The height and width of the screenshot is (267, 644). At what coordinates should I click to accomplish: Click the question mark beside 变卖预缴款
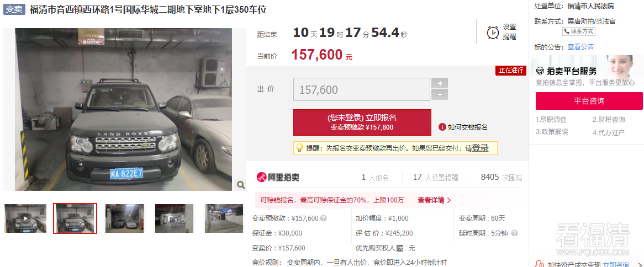click(x=323, y=218)
